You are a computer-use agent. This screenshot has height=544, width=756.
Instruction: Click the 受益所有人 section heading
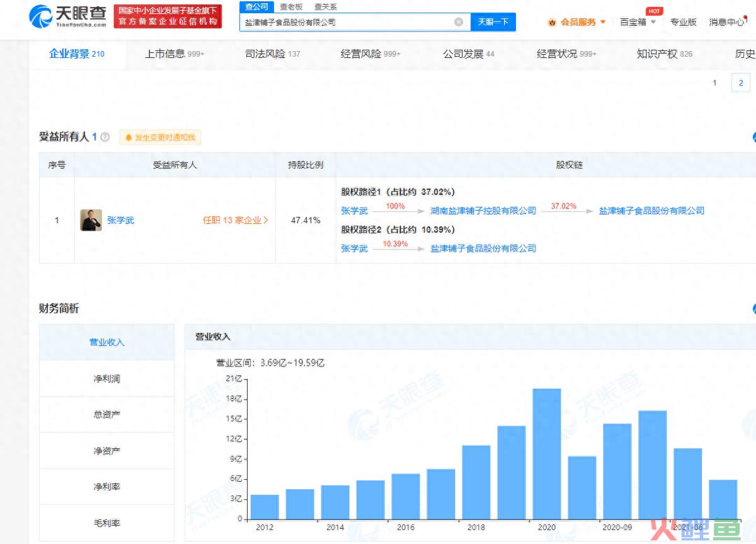click(64, 137)
